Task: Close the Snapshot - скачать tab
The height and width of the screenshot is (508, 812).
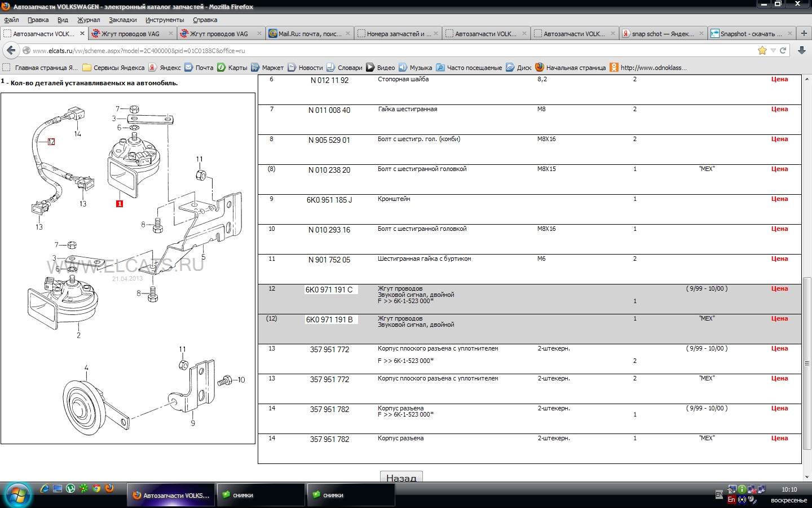Action: click(789, 33)
